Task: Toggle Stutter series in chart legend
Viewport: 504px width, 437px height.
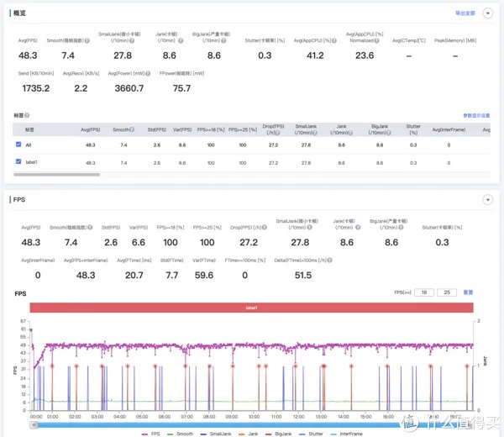Action: click(x=312, y=434)
